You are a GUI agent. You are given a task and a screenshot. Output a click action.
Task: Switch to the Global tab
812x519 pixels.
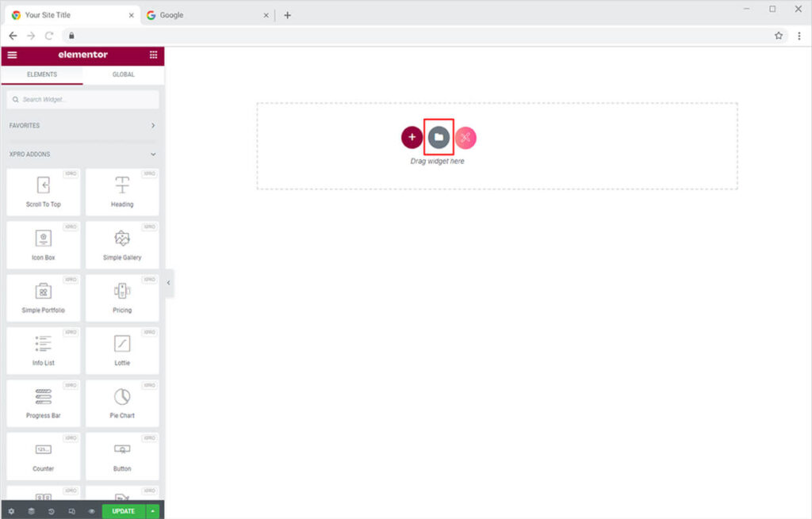[x=123, y=74]
